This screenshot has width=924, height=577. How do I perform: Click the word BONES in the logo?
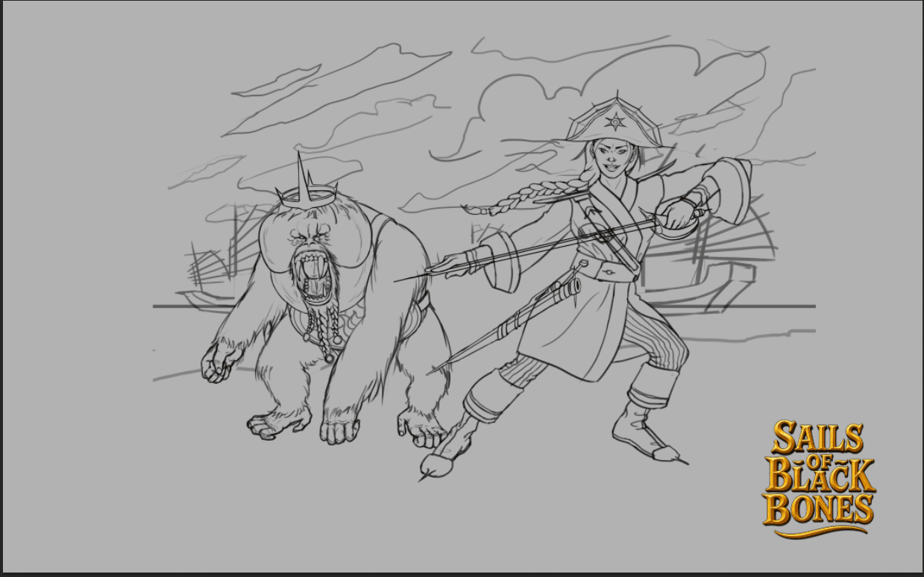[818, 508]
